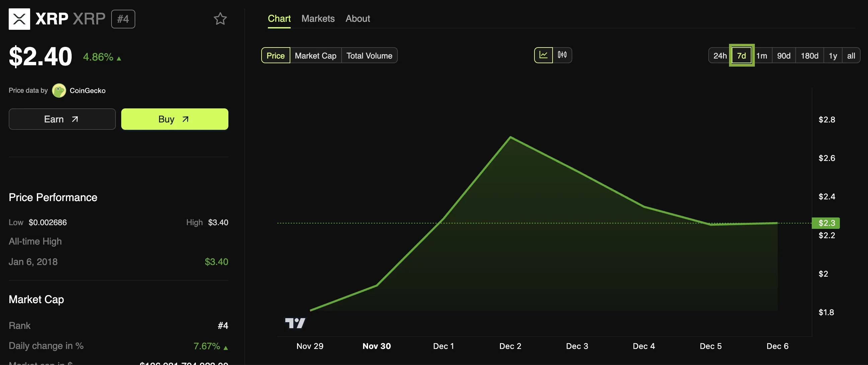Open the Chart tab
868x365 pixels.
click(x=278, y=18)
